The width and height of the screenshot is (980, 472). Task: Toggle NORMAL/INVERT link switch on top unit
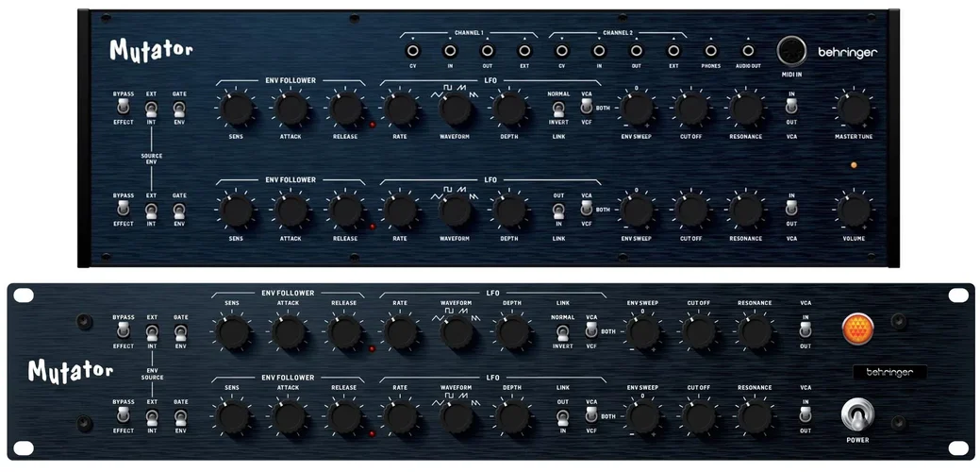[558, 109]
